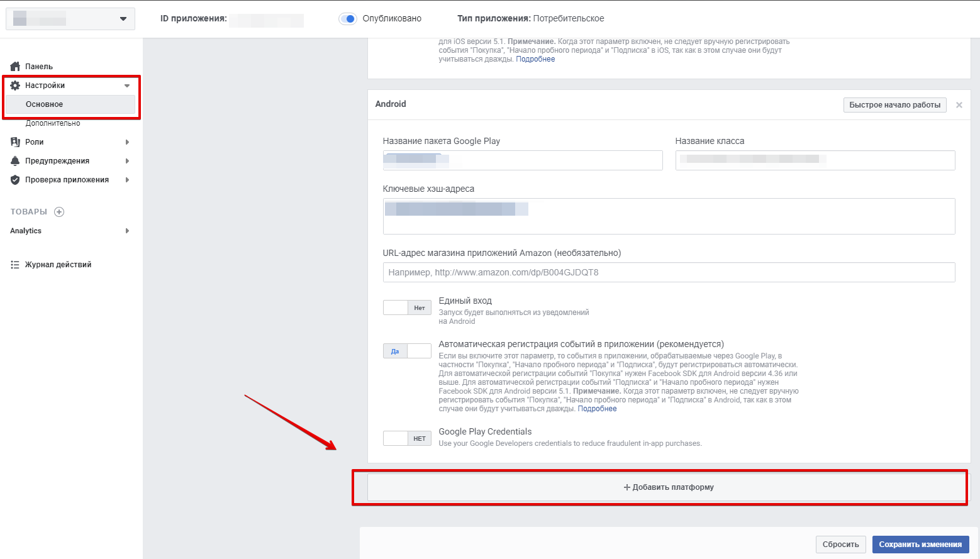Select Основное settings item
Screen dimensions: 980x559
(44, 104)
